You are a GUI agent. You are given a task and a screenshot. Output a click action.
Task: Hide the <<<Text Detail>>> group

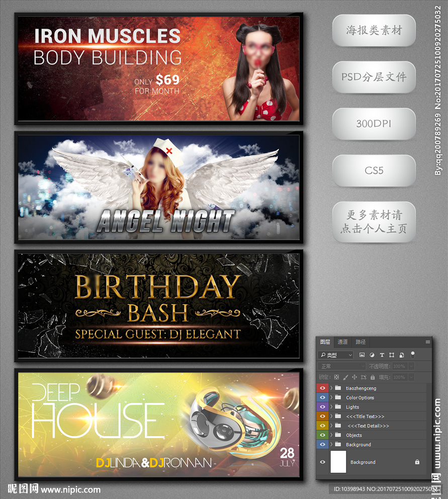pos(322,426)
